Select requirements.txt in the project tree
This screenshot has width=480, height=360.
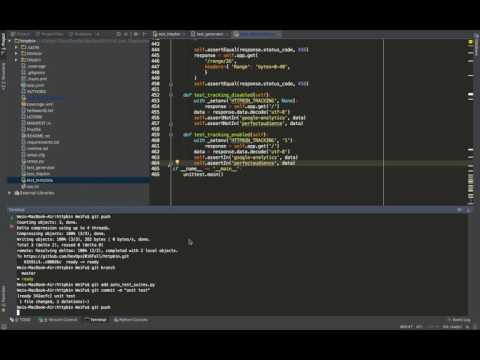point(40,142)
